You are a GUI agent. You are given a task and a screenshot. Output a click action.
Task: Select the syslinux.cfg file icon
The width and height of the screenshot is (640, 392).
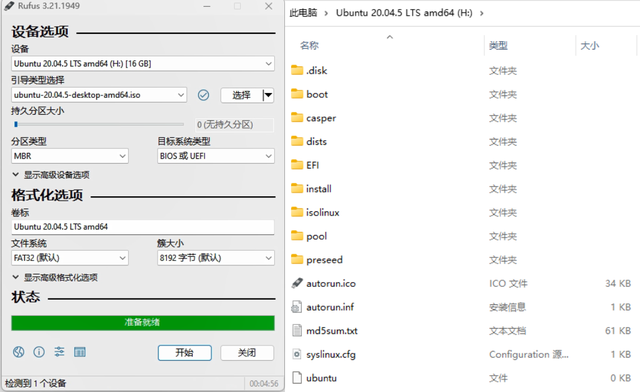click(x=297, y=354)
